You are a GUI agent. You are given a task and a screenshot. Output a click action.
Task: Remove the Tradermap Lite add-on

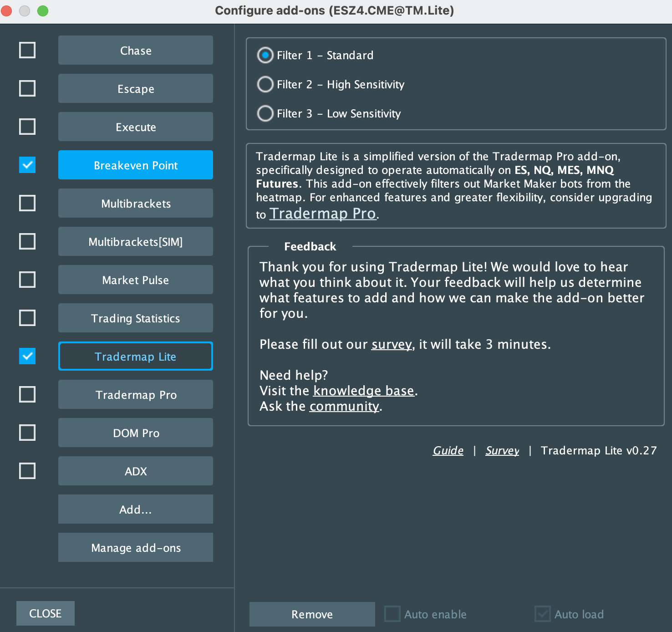(312, 614)
